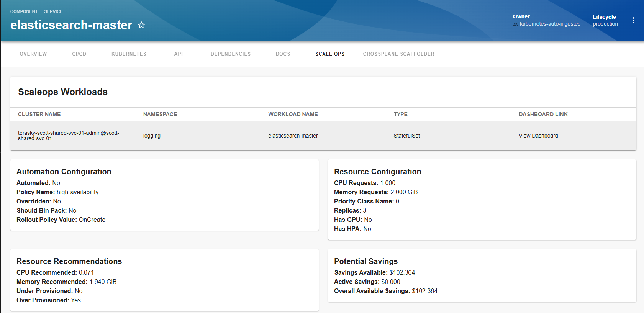
Task: Click Should Bin Pack No line
Action: point(46,210)
